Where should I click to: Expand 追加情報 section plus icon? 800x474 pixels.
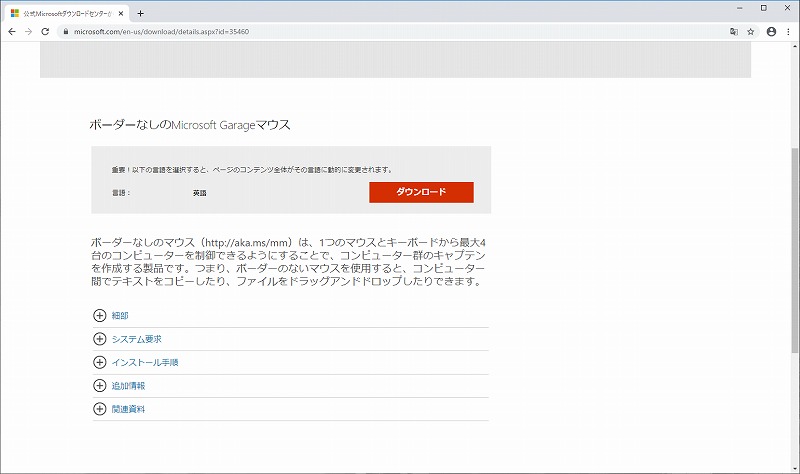coord(99,386)
